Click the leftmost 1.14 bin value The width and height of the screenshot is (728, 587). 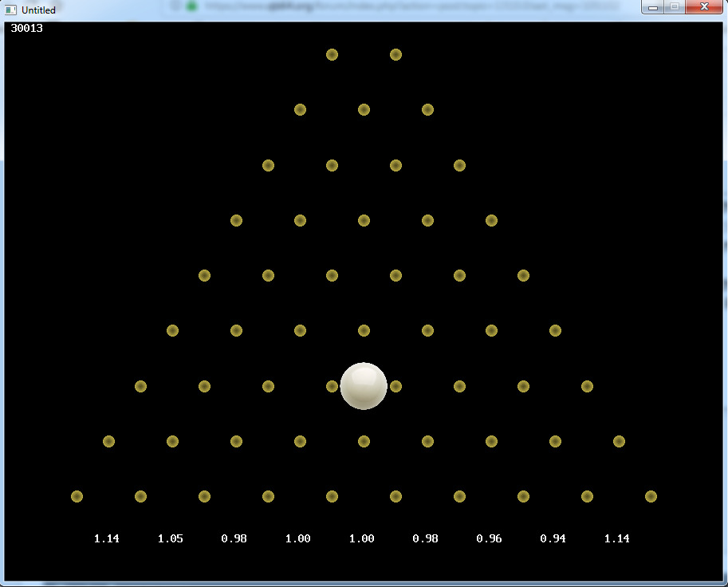[x=106, y=539]
